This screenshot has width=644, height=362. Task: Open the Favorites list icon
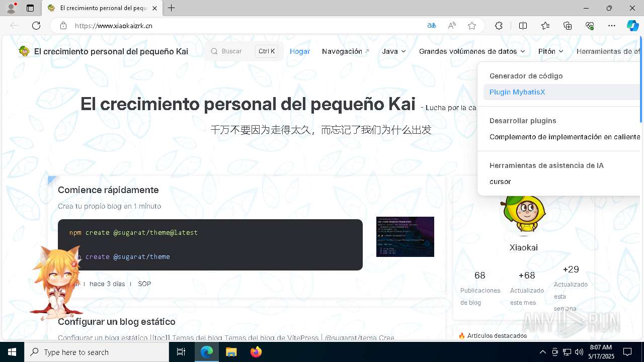coord(545,26)
